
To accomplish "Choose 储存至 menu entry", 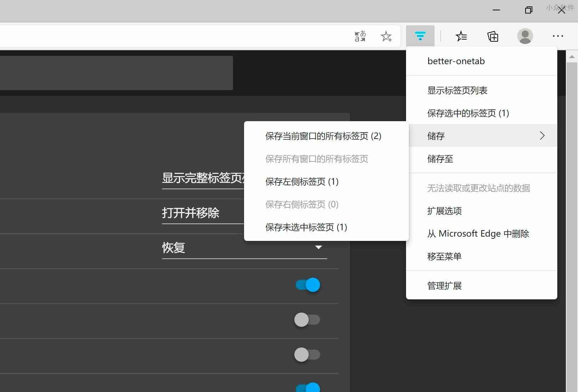I will [x=482, y=159].
